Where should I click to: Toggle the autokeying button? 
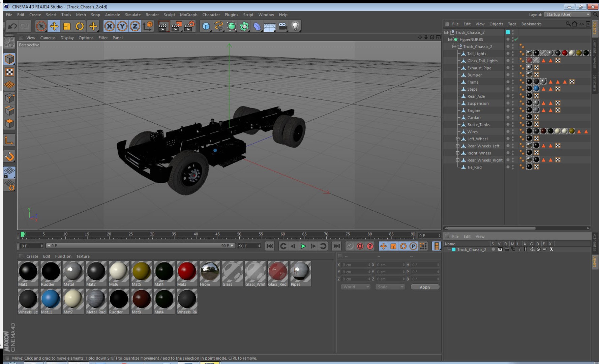tap(360, 246)
